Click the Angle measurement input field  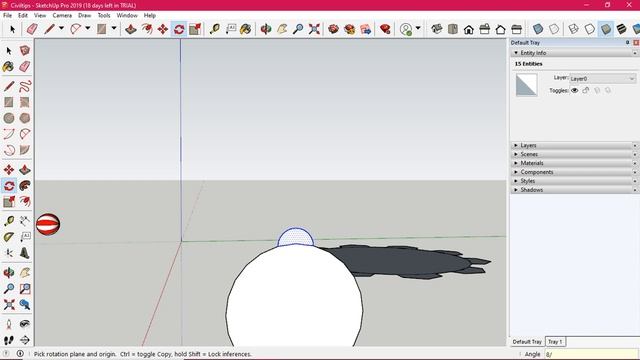click(591, 354)
